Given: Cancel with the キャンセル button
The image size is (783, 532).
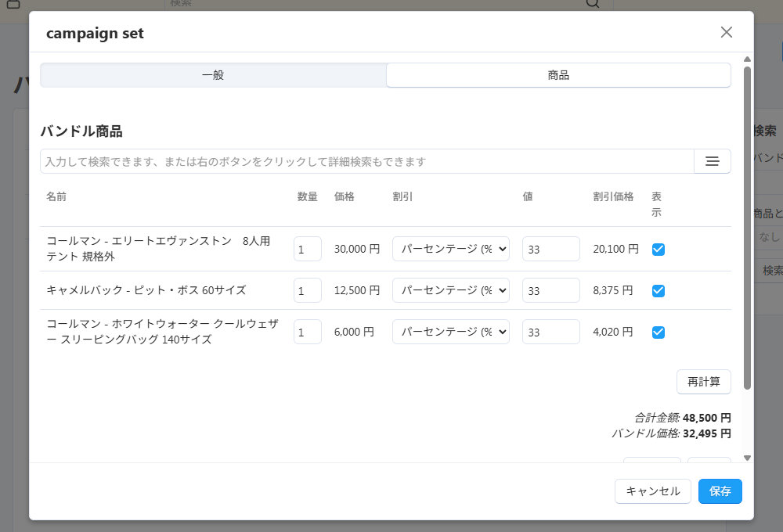Looking at the screenshot, I should [x=652, y=491].
